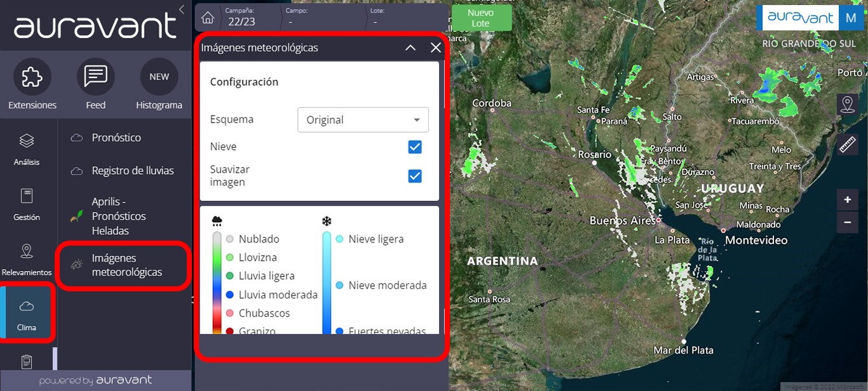The image size is (868, 391).
Task: Open Pronóstico in the Clima menu
Action: coord(116,138)
